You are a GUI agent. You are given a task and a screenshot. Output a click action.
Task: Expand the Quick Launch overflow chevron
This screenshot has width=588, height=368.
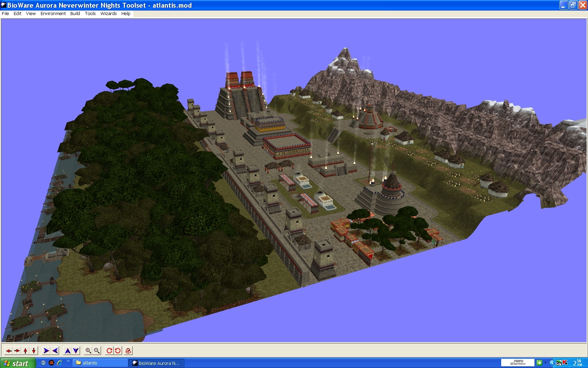[x=68, y=361]
